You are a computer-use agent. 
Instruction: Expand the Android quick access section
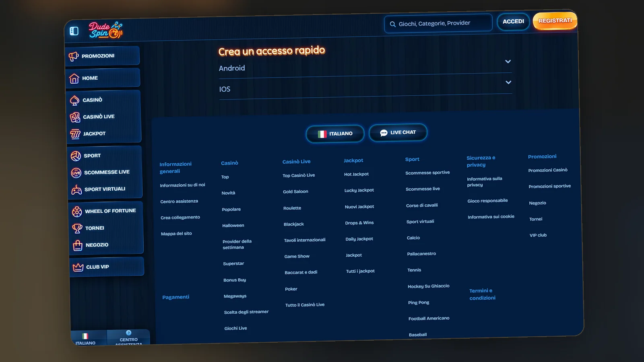coord(365,65)
